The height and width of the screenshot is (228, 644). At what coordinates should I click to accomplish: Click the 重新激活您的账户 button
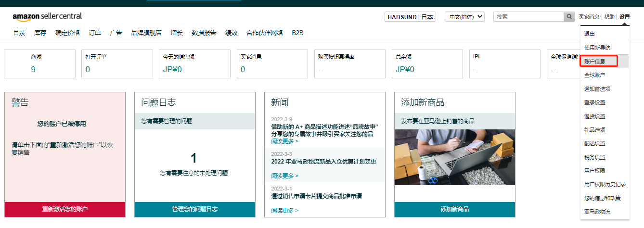pos(65,209)
